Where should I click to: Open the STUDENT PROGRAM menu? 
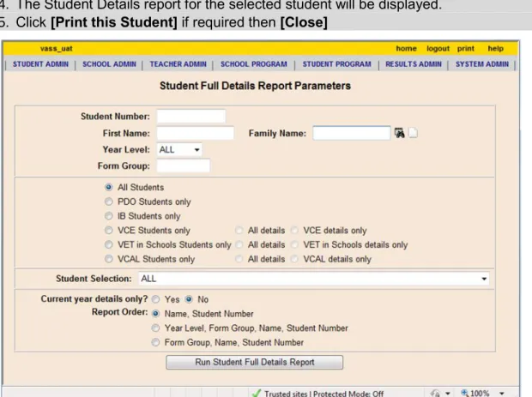(337, 64)
